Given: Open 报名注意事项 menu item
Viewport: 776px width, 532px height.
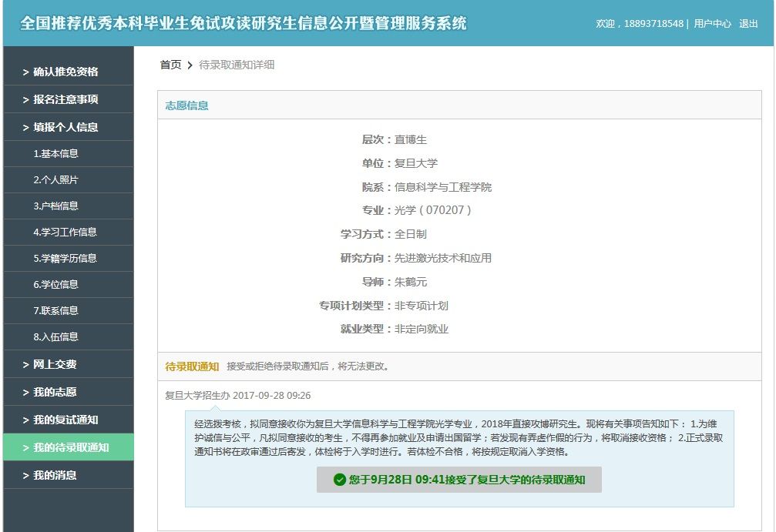Looking at the screenshot, I should (66, 99).
